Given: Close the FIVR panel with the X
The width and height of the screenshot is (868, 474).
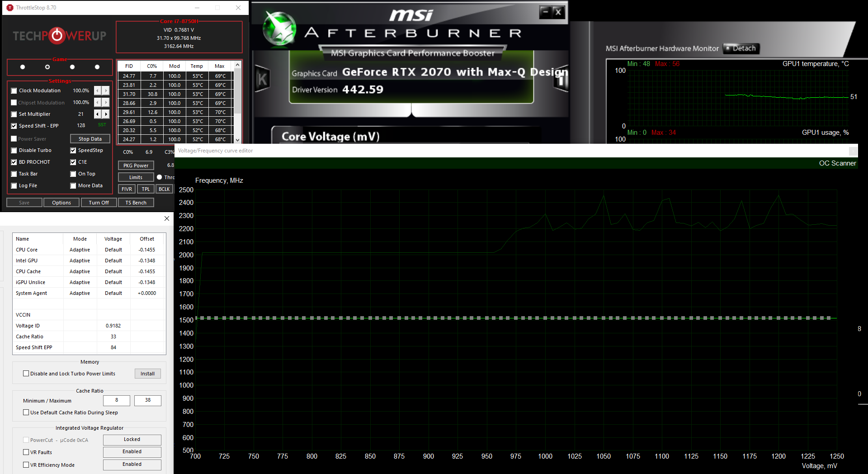Looking at the screenshot, I should pyautogui.click(x=167, y=218).
